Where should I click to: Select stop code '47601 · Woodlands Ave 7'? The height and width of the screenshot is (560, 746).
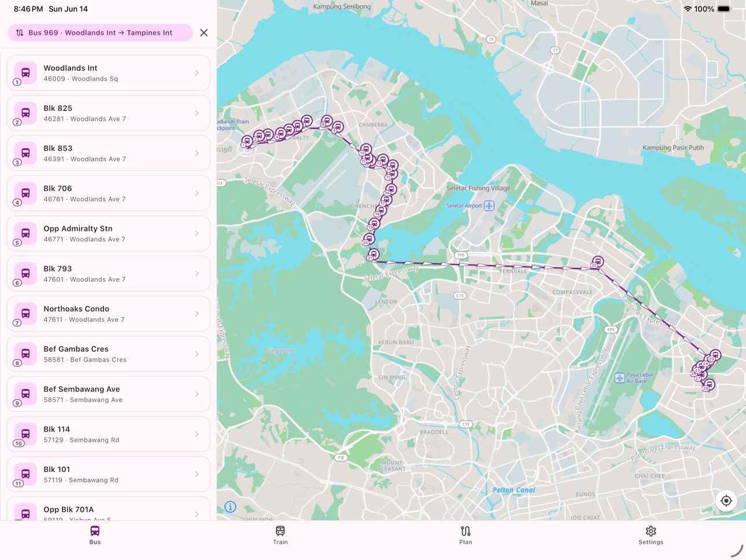click(84, 279)
